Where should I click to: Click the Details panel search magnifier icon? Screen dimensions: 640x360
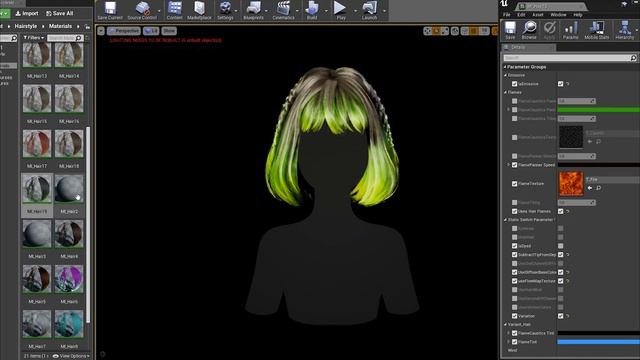click(x=633, y=58)
